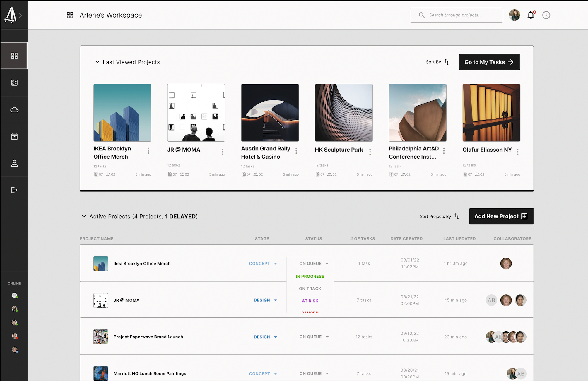Open three-dot menu for JR @ MOMA card
The height and width of the screenshot is (381, 588).
(222, 152)
